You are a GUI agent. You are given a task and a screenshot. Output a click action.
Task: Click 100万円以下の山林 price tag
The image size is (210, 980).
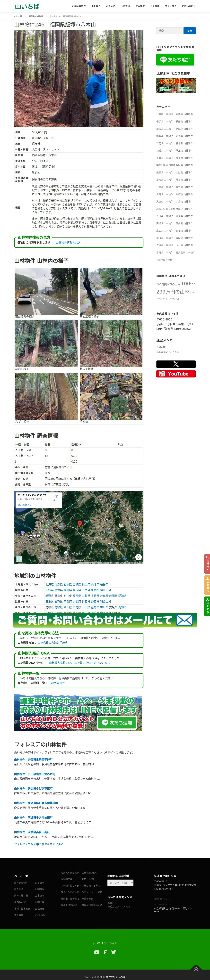point(168,284)
